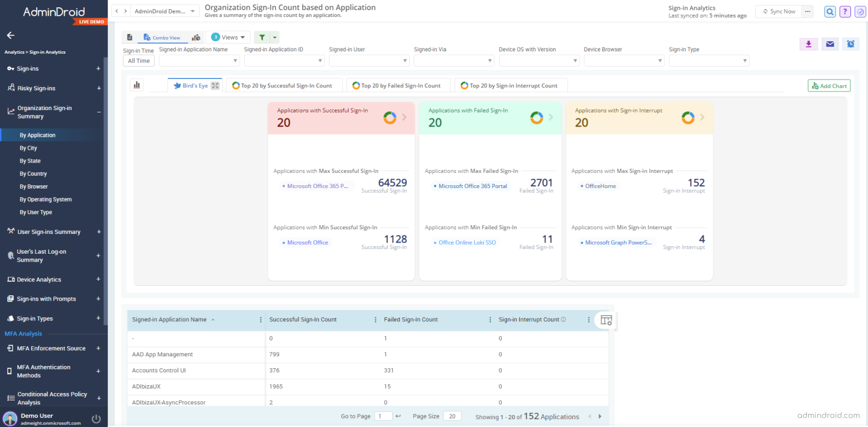Click the help question mark icon
Viewport: 868px width, 427px height.
point(844,11)
